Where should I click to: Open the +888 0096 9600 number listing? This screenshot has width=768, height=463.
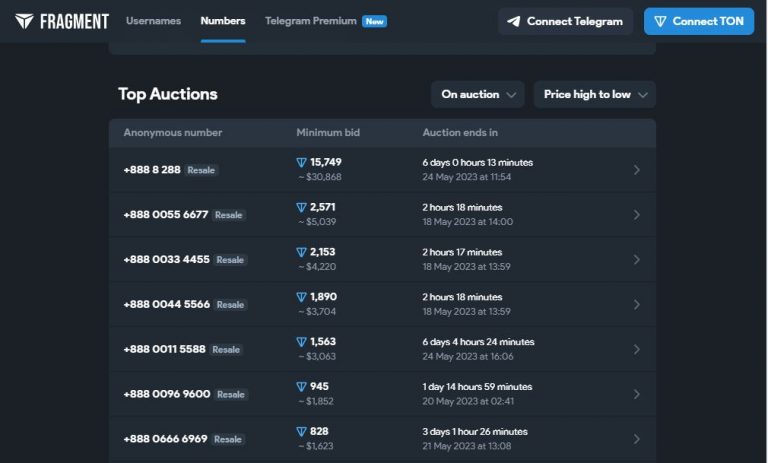tap(166, 394)
